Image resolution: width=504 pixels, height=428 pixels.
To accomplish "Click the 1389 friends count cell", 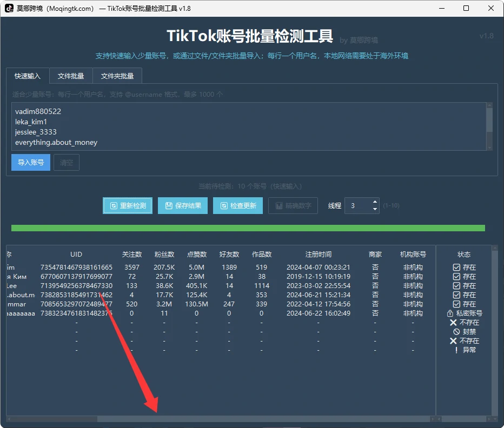I will [x=229, y=267].
